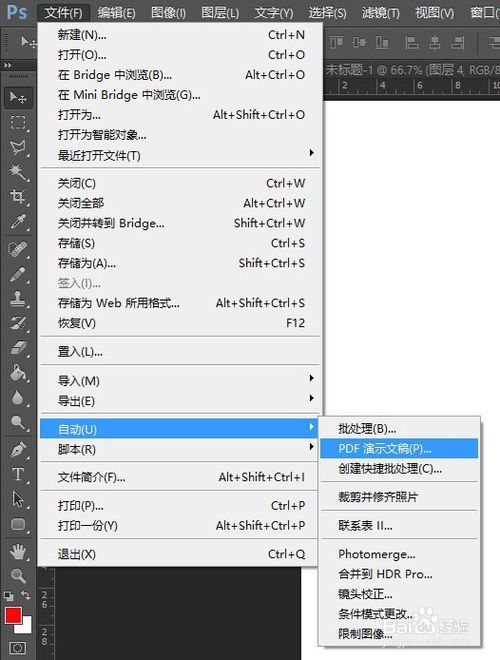Choose 退出(X) menu item
The height and width of the screenshot is (660, 500).
click(x=179, y=554)
